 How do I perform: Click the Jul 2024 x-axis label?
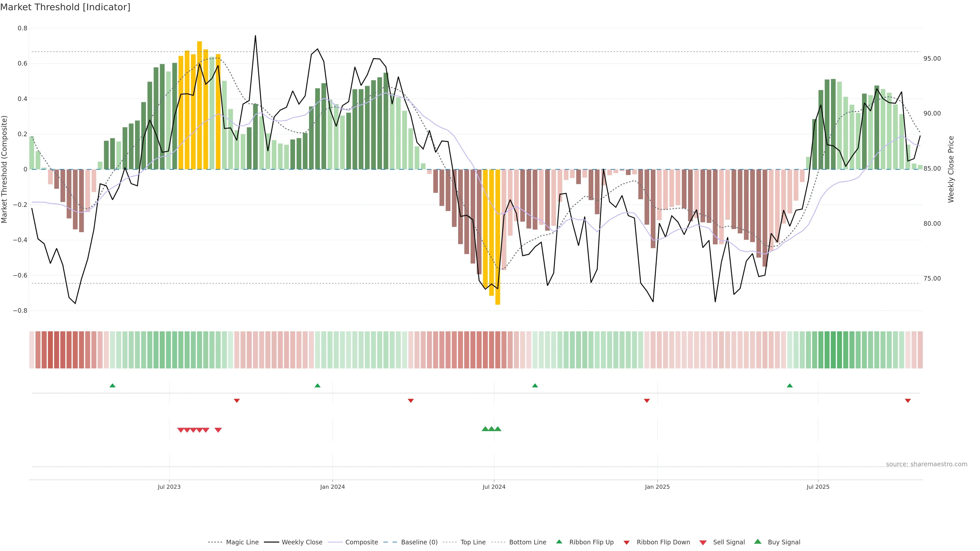(494, 487)
